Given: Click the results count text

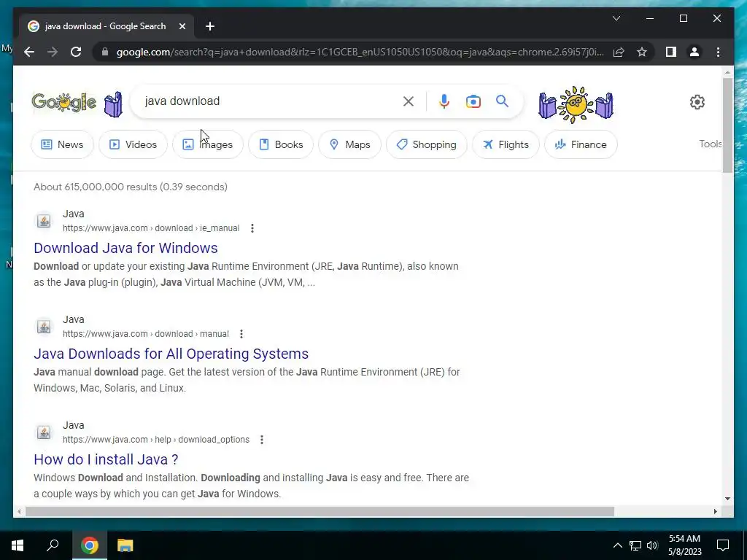Looking at the screenshot, I should point(130,187).
